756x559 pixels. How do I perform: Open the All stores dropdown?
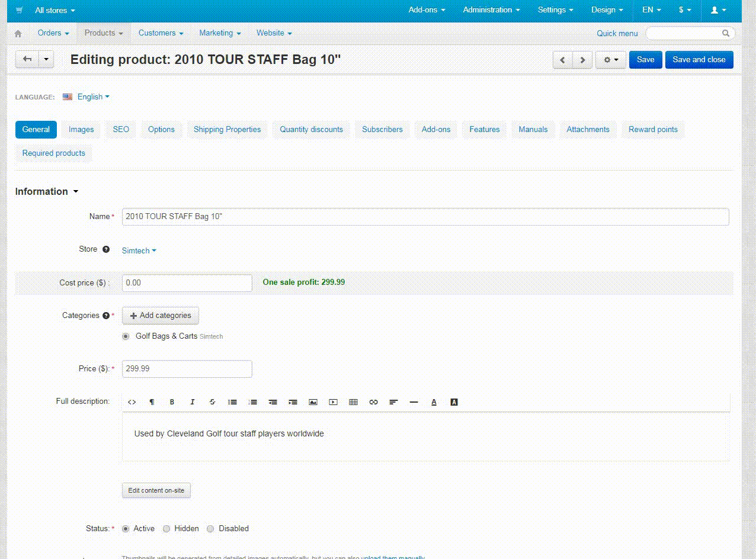(x=55, y=11)
